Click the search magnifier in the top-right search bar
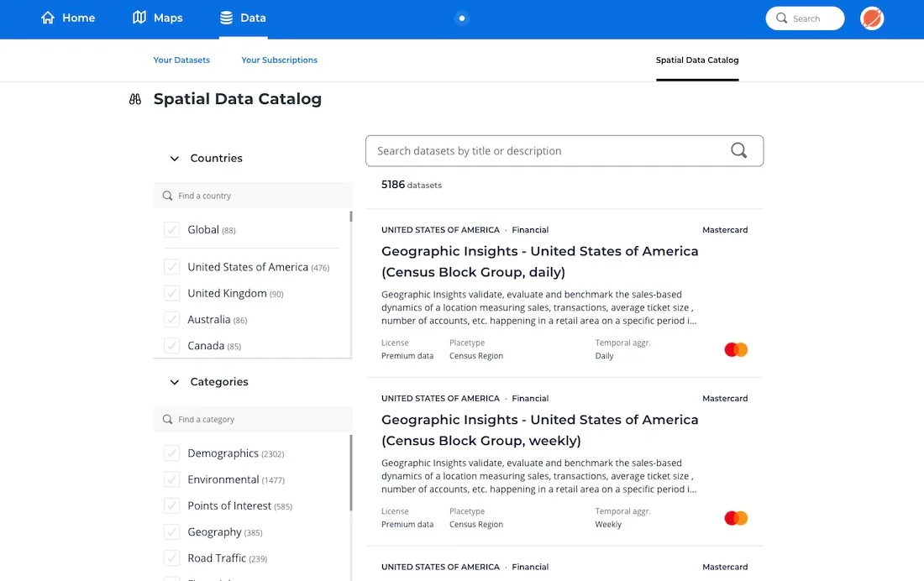Screen dimensions: 924x581 tap(782, 18)
